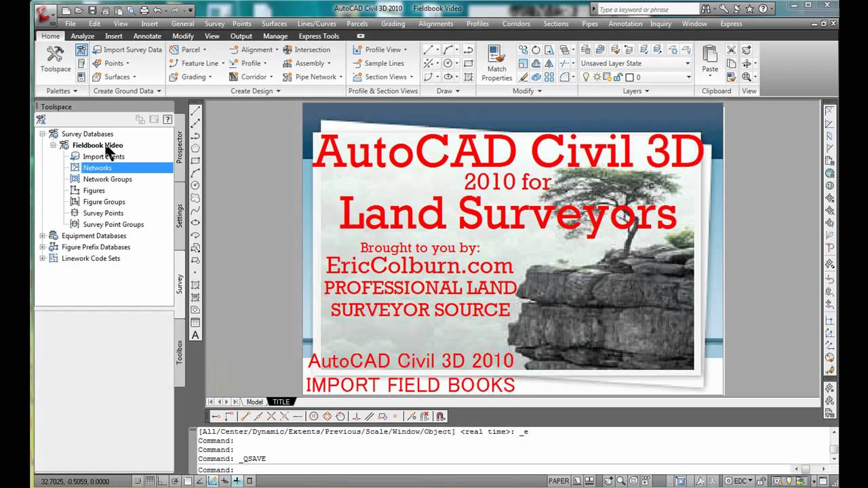This screenshot has height=488, width=868.
Task: Select Figure Prefix Databases tree item
Action: (96, 247)
